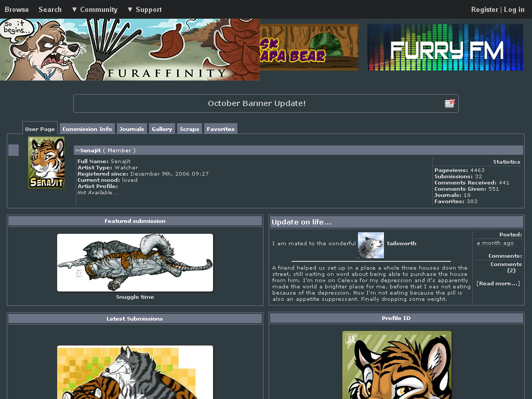Click the 'a month ago' posted date
532x399 pixels.
coord(495,243)
